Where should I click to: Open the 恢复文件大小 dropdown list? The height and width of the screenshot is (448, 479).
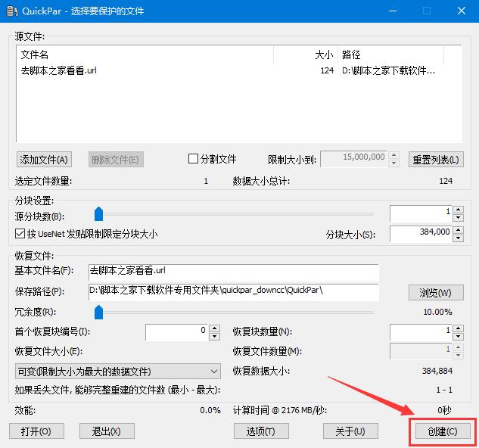point(118,372)
